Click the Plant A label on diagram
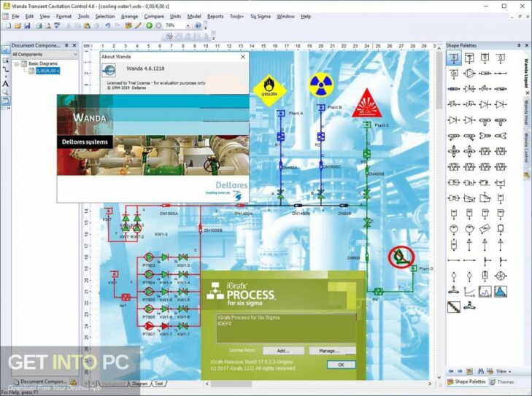Screen dimensions: 532x396 [296, 113]
